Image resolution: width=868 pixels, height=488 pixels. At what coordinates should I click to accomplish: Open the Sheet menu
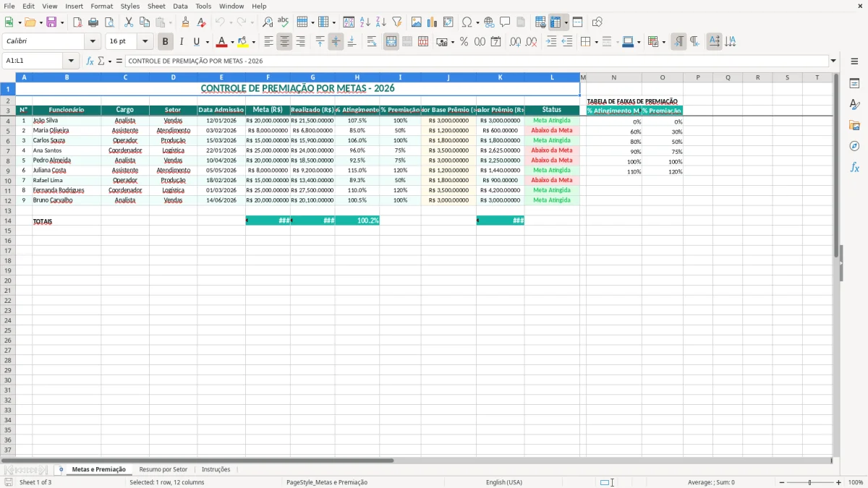(x=156, y=6)
